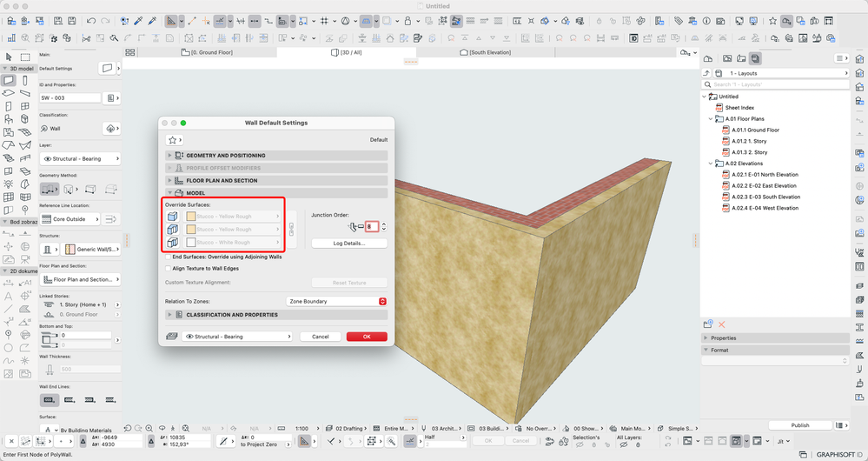This screenshot has width=868, height=461.
Task: Open the Reference Line Location Core Outside dropdown
Action: point(70,219)
